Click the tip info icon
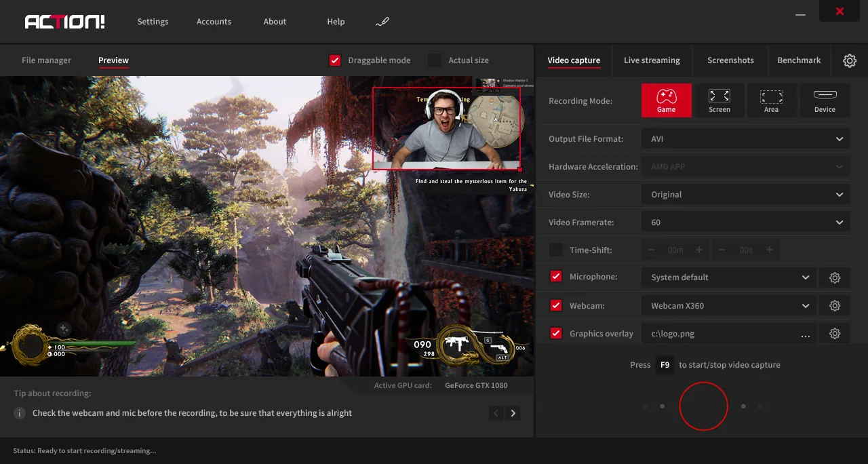Image resolution: width=868 pixels, height=464 pixels. click(x=20, y=413)
